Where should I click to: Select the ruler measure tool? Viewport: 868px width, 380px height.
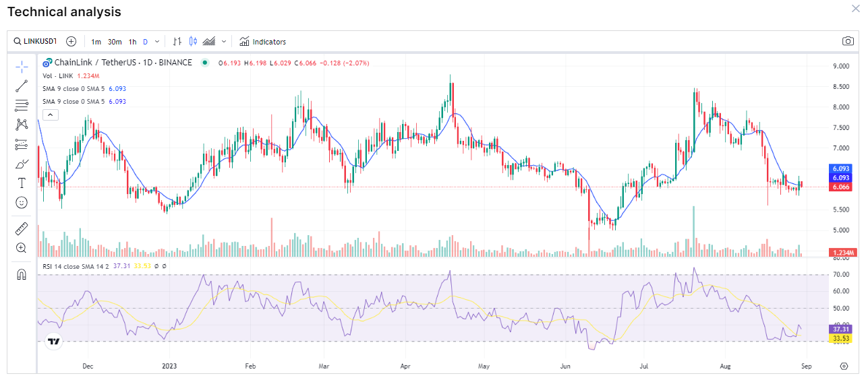[x=22, y=228]
